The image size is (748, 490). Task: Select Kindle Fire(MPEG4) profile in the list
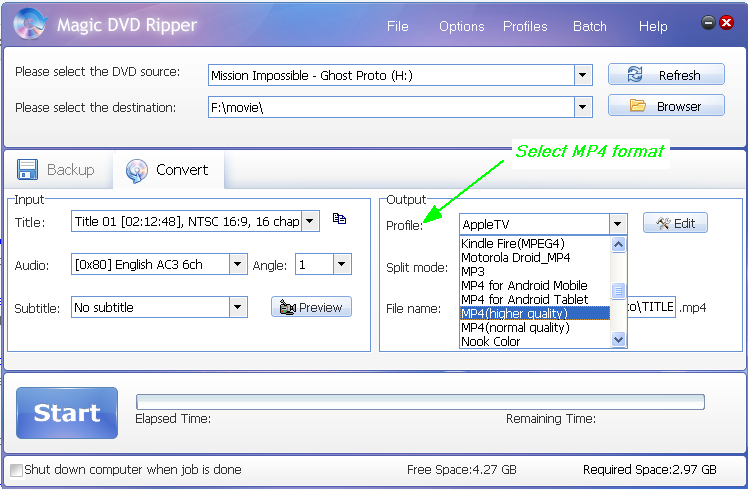pos(534,243)
